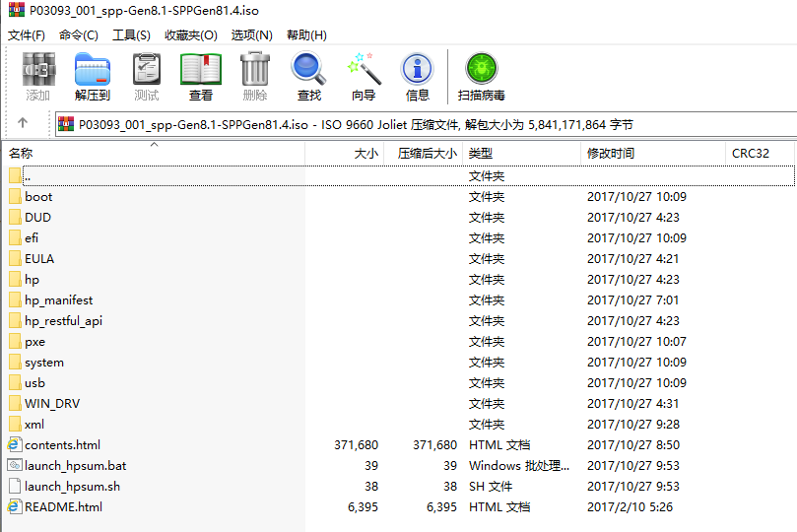This screenshot has width=797, height=532.
Task: Click the 扫描病毒 (Virus Scan) icon
Action: click(482, 77)
